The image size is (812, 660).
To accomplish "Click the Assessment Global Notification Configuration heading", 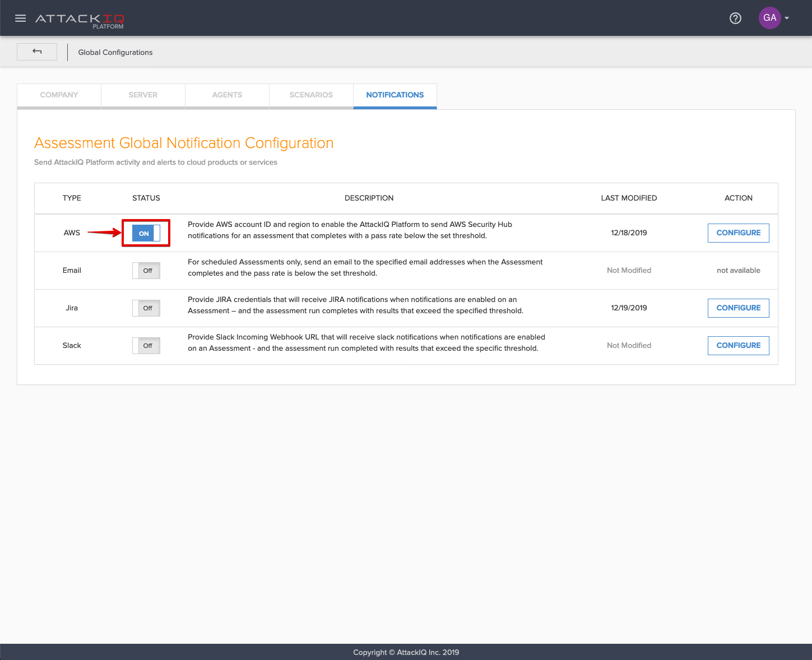I will pyautogui.click(x=184, y=143).
